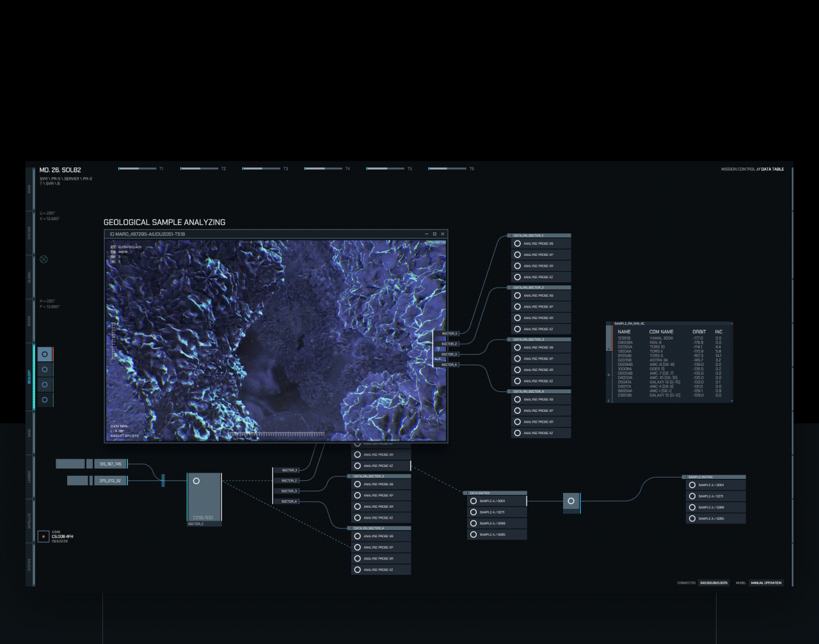This screenshot has height=644, width=819.
Task: Select the GALAXY 12 [G-12] table row
Action: [671, 395]
